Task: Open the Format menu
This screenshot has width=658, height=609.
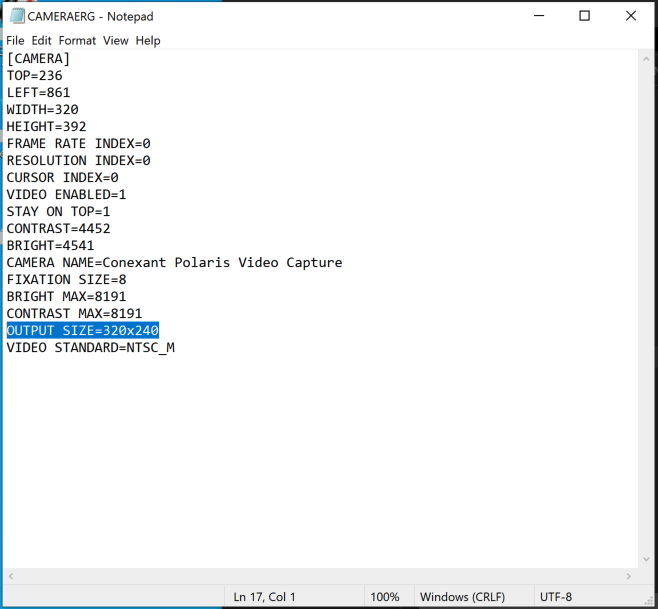Action: tap(77, 41)
